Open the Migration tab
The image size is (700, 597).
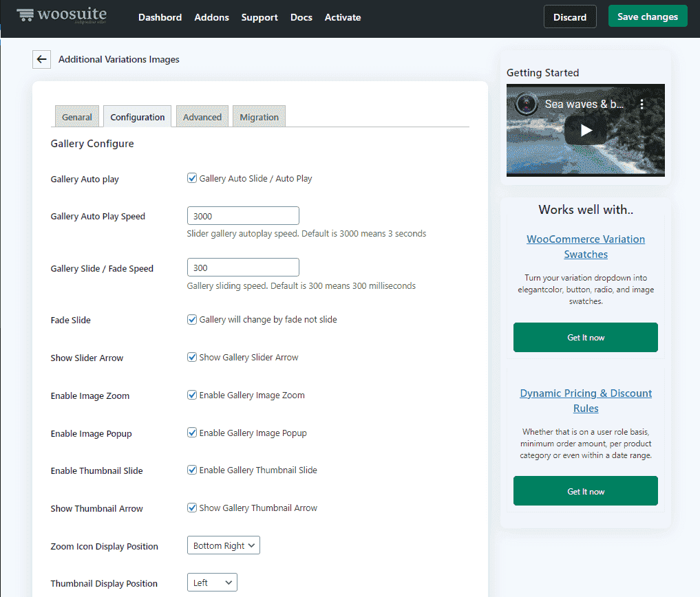coord(259,117)
